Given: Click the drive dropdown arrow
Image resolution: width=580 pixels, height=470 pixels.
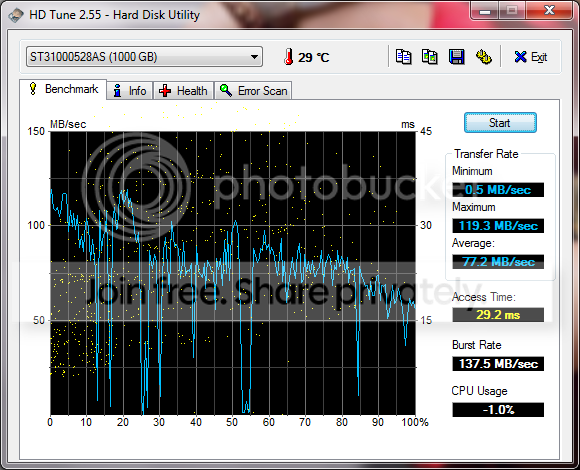Looking at the screenshot, I should (x=254, y=57).
